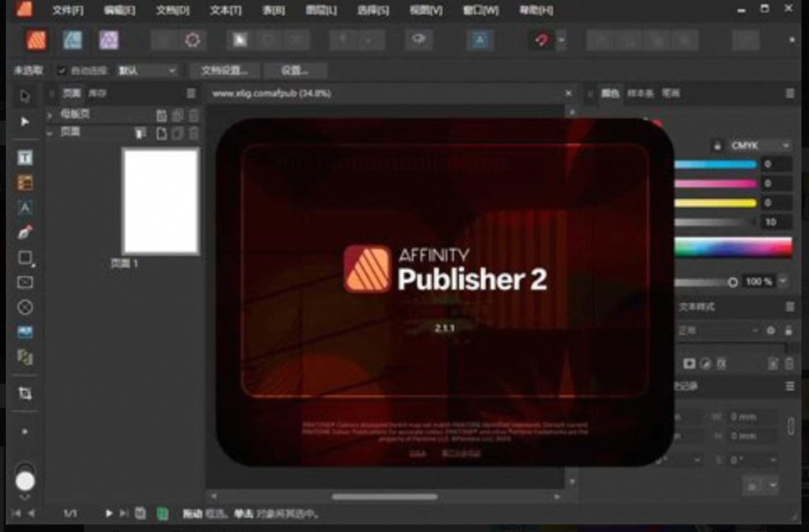Go to the first page button
Image resolution: width=809 pixels, height=532 pixels.
click(16, 514)
